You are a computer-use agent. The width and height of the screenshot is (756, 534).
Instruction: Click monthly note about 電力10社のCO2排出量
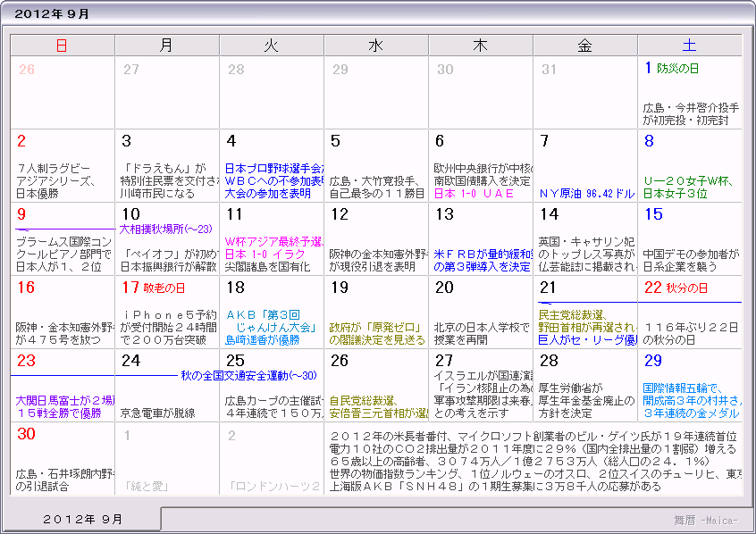pos(533,448)
